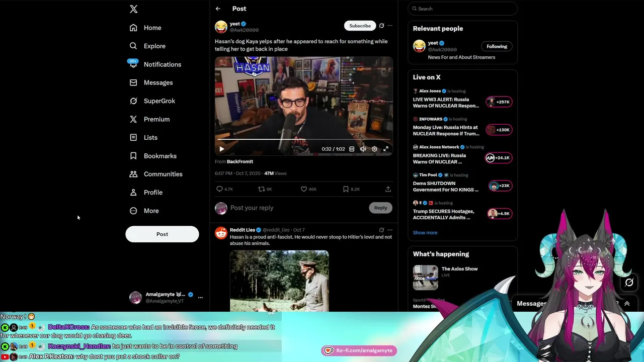
Task: Open Reddit Lies profile avatar
Action: [221, 233]
